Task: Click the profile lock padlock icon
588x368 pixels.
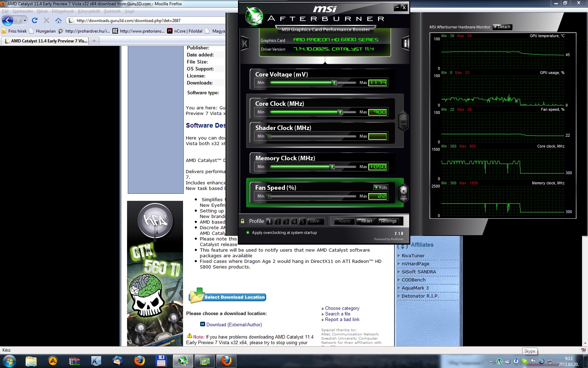Action: point(242,221)
